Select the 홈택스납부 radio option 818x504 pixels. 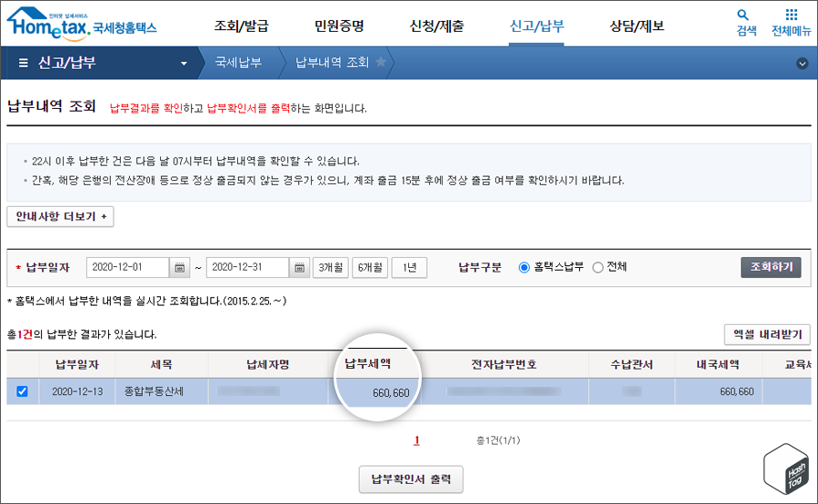(x=524, y=267)
